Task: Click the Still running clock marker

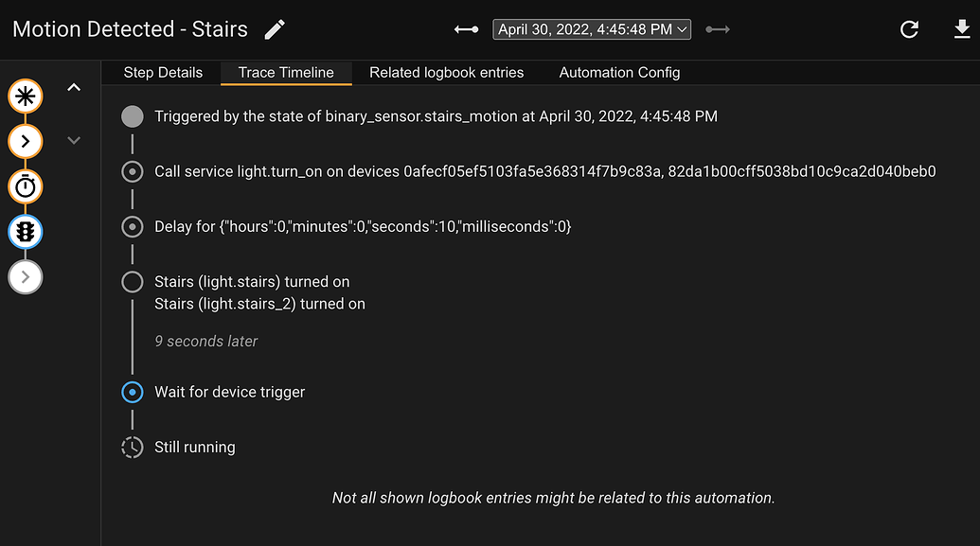Action: point(133,448)
